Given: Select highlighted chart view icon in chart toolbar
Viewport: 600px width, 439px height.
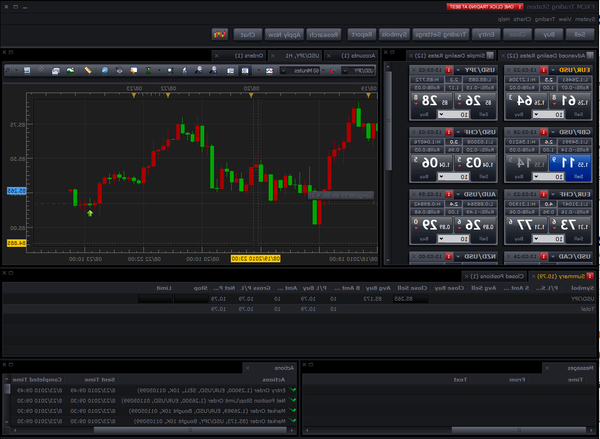Looking at the screenshot, I should coord(245,71).
